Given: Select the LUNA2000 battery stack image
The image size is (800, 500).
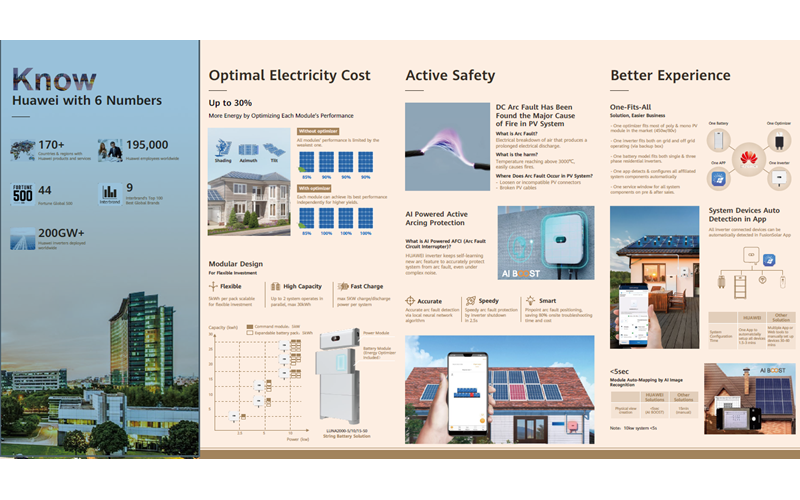Looking at the screenshot, I should click(x=338, y=376).
